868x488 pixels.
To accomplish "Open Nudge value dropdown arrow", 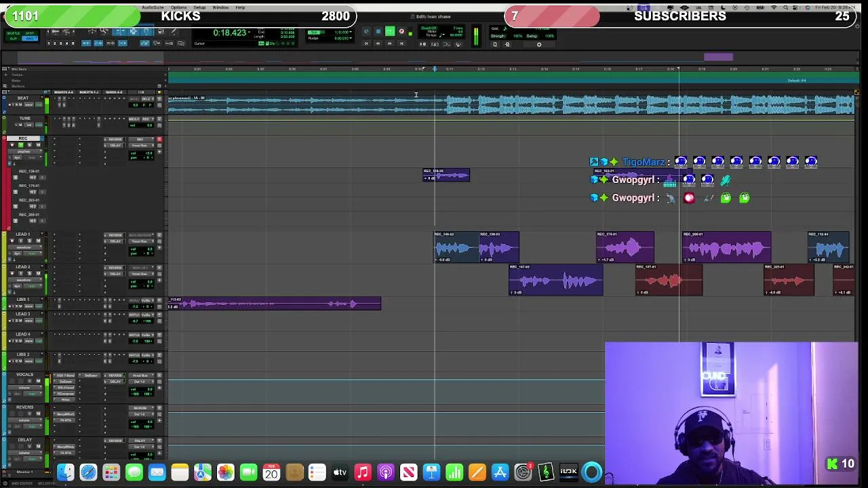I will (x=351, y=38).
